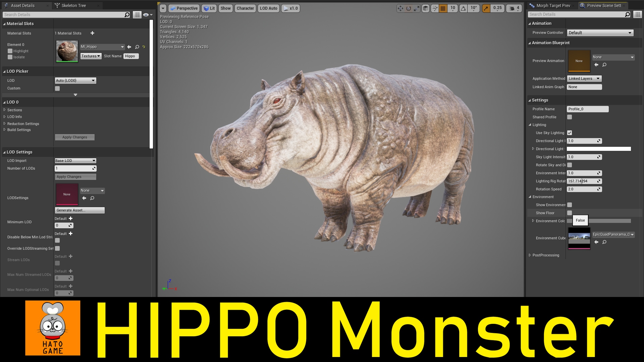Viewport: 644px width, 362px height.
Task: Toggle grid snapping in the viewport toolbar
Action: tap(442, 8)
